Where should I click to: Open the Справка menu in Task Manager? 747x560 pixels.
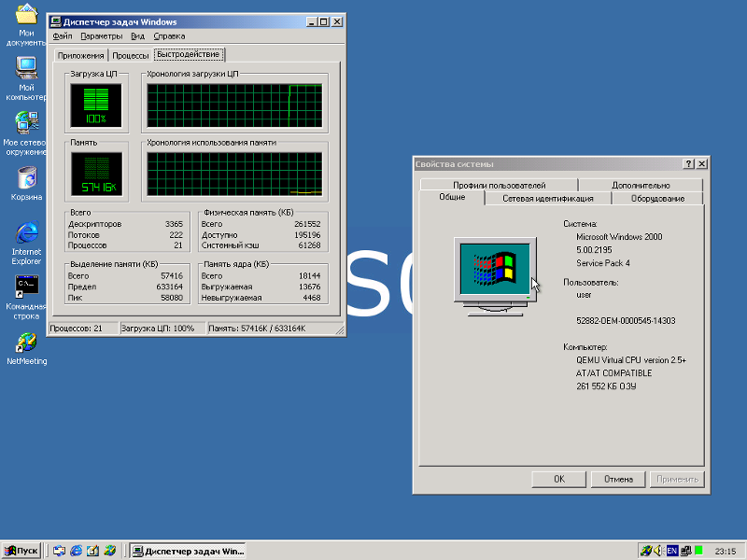169,36
